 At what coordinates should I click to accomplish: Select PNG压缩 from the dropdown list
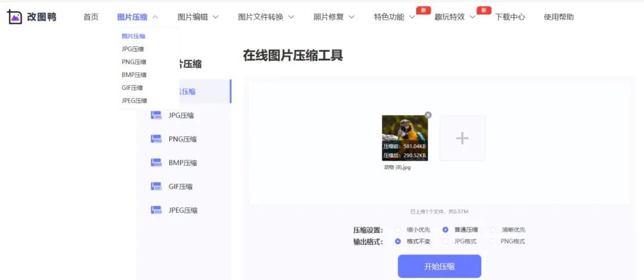(134, 62)
